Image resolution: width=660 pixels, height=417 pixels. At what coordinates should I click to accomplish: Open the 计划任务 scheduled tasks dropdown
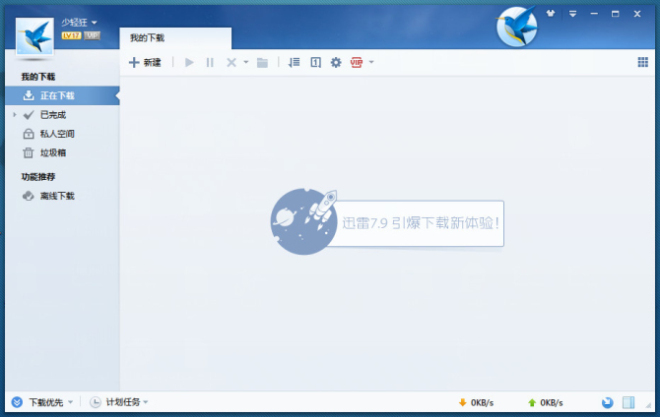120,402
